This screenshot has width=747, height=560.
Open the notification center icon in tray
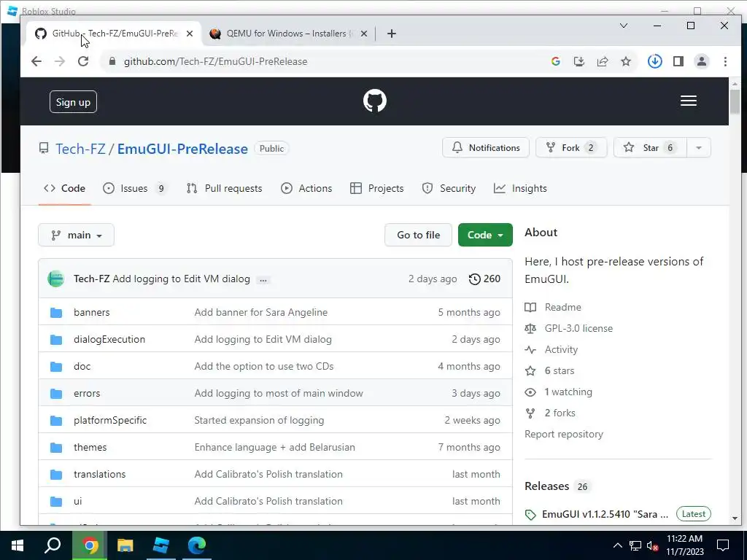pos(723,545)
